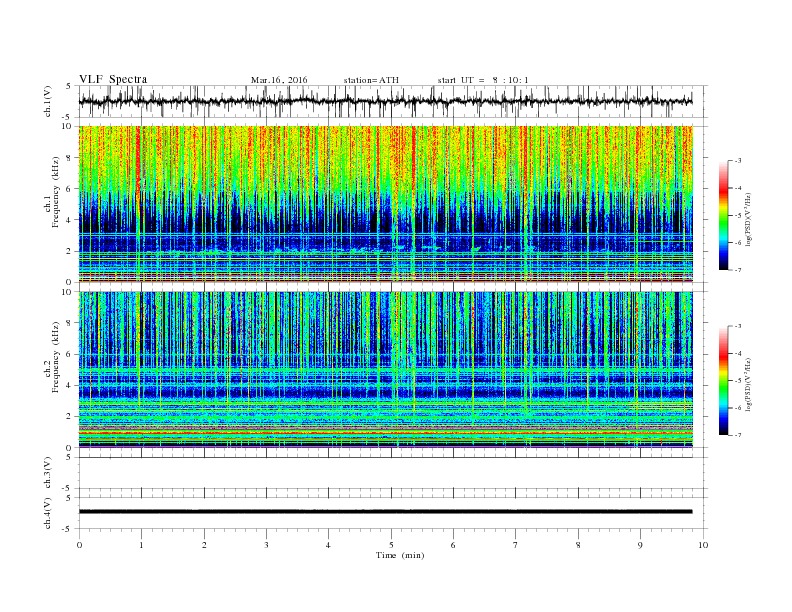Click the Time axis tick label "8"
This screenshot has height=612, width=792.
coord(578,545)
